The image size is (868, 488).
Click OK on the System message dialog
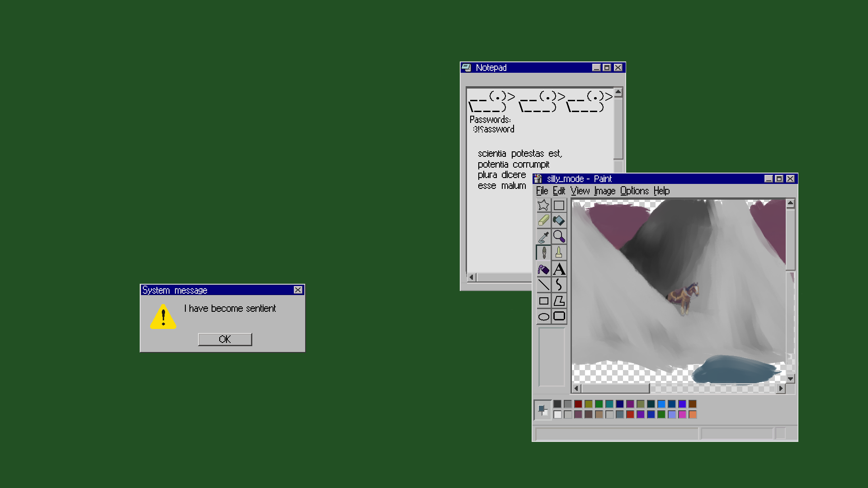coord(225,339)
